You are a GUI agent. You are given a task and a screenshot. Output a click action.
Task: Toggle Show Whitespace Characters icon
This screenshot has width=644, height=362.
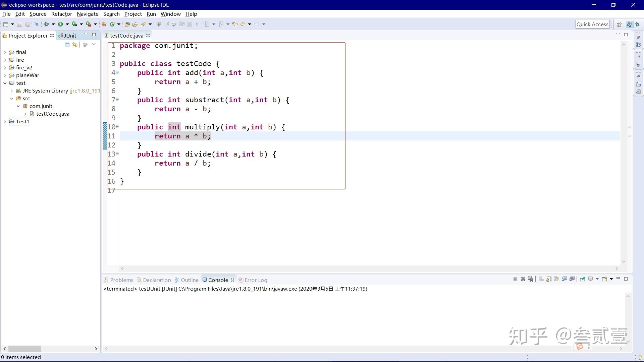click(x=197, y=24)
